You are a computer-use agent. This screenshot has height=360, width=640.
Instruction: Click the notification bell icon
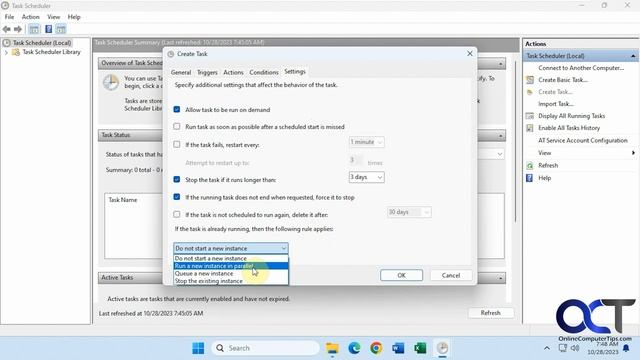[x=626, y=349]
